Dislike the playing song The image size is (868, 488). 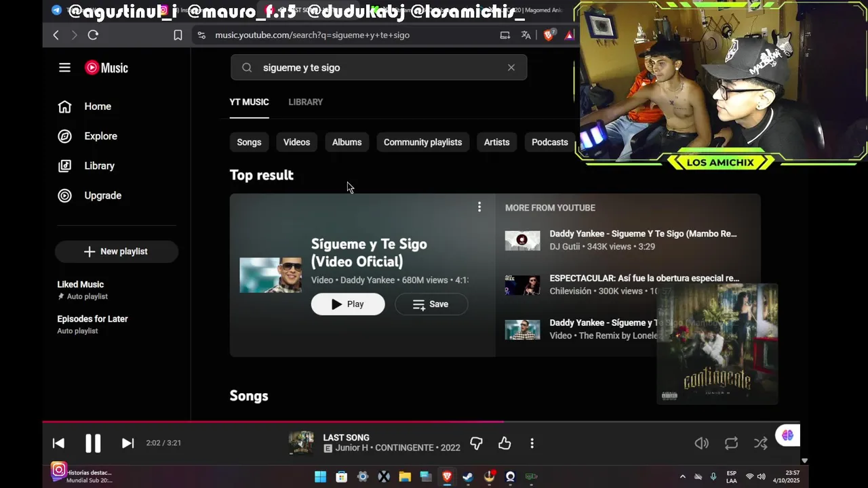click(476, 443)
